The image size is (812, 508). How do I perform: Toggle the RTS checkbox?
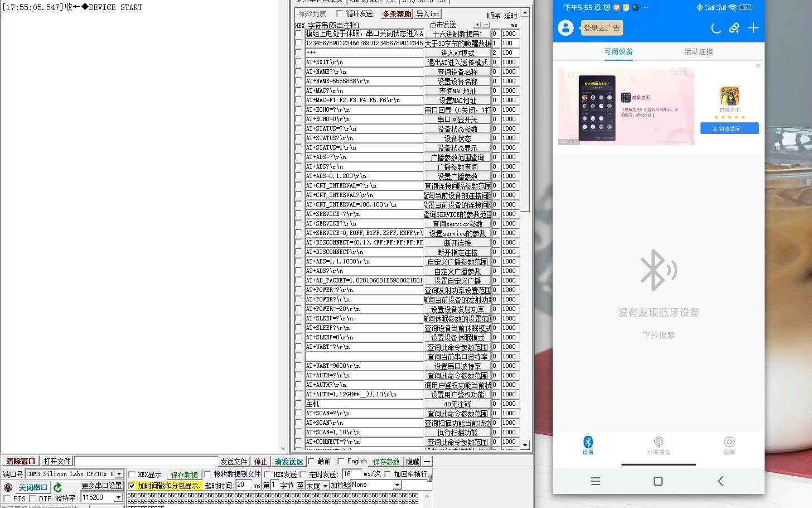click(x=7, y=499)
